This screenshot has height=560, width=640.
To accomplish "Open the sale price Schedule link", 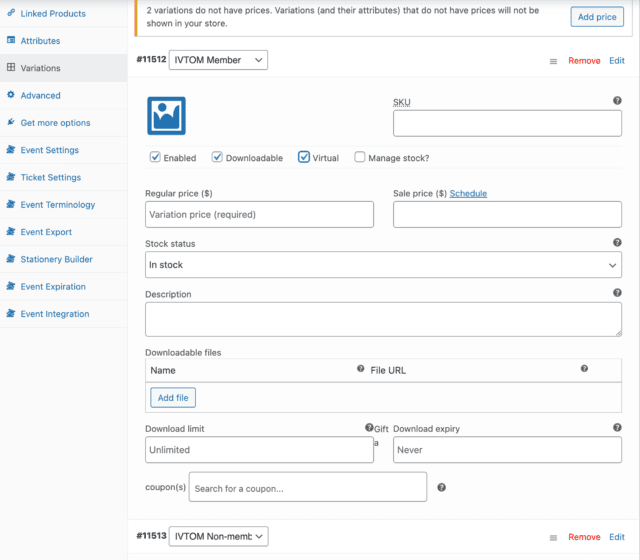I will point(468,193).
